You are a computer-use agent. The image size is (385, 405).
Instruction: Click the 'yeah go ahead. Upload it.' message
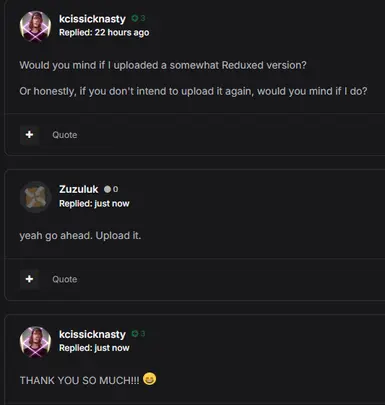tap(80, 236)
